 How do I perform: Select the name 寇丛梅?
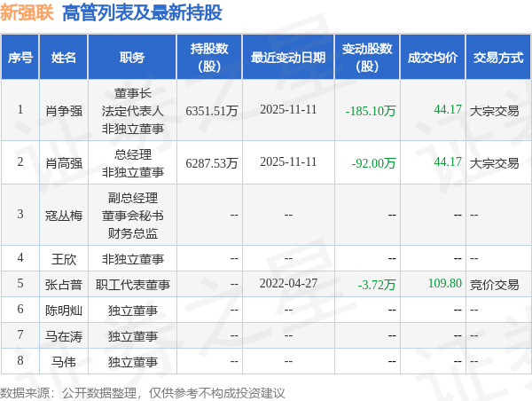point(64,216)
